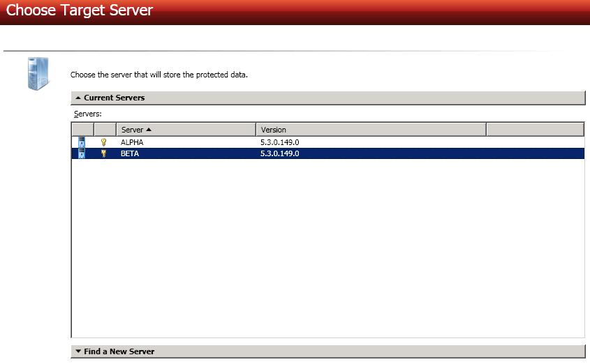The image size is (590, 364).
Task: Select the BETA server name
Action: coord(130,153)
